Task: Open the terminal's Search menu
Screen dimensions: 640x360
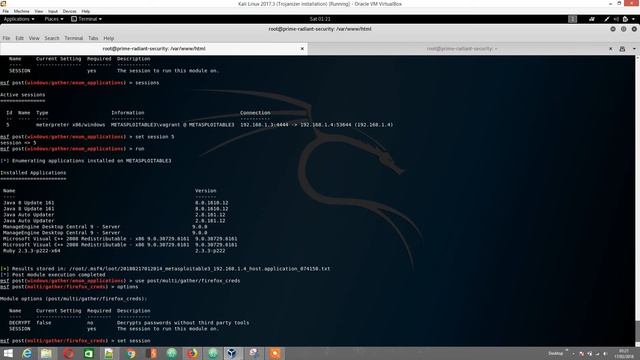Action: [52, 38]
